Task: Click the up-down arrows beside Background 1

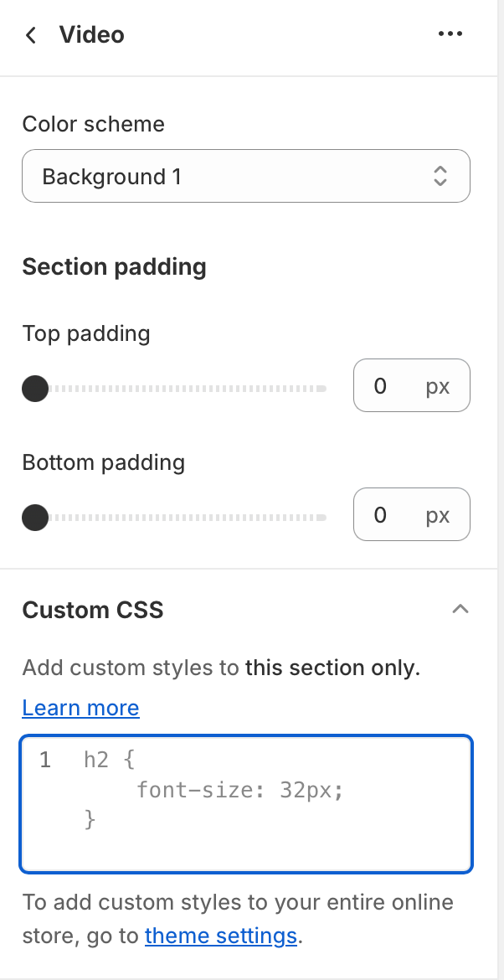Action: click(x=440, y=177)
